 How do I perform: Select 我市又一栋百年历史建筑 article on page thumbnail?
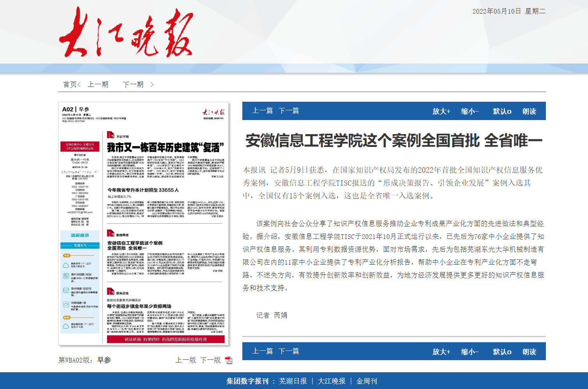click(165, 148)
